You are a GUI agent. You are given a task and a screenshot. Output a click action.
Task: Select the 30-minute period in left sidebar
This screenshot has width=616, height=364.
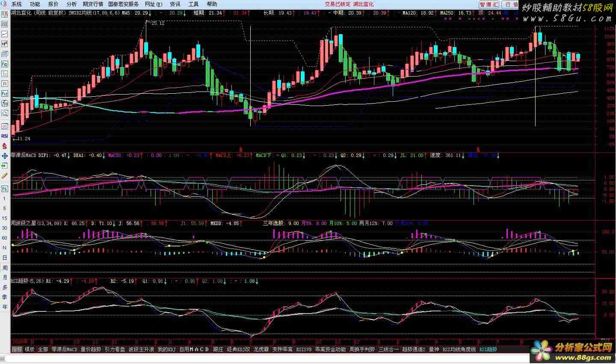pyautogui.click(x=5, y=228)
